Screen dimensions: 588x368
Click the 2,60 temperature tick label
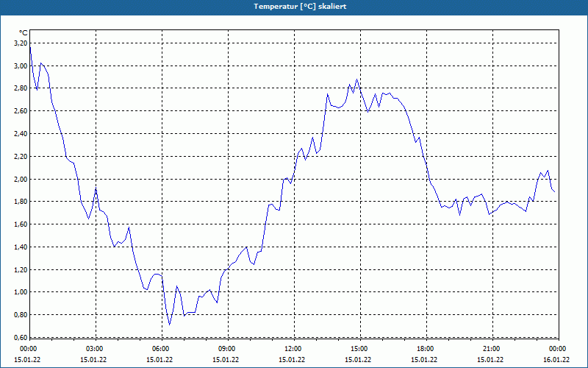click(21, 111)
